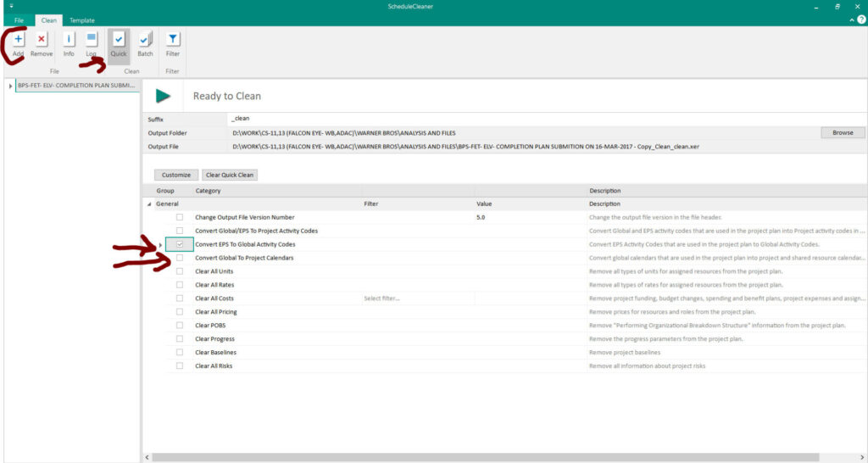Click the Add file icon
The image size is (868, 463).
(x=19, y=39)
